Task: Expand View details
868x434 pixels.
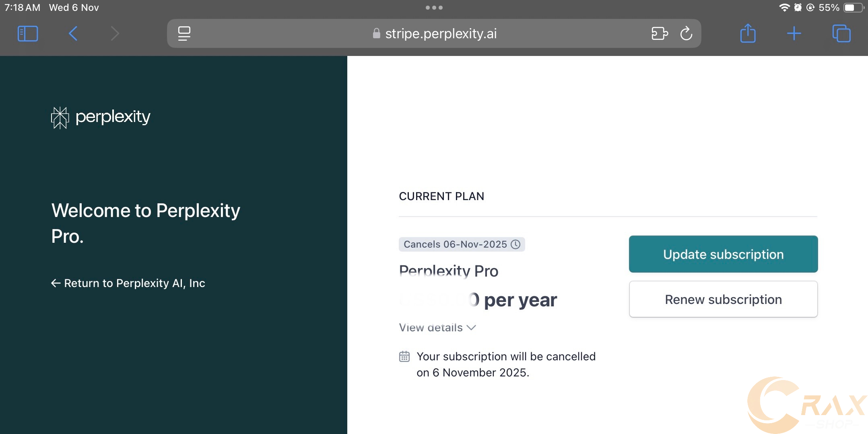Action: 437,328
